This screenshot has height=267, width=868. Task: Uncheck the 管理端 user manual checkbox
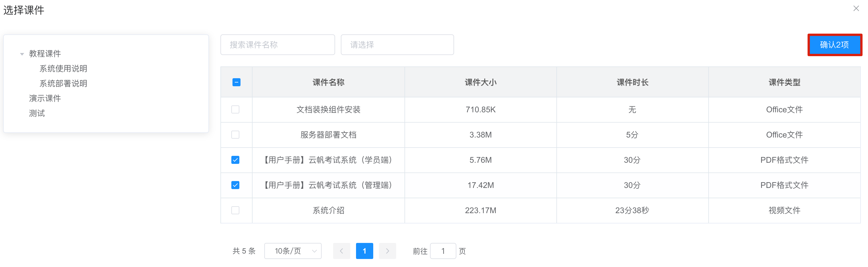pos(235,185)
